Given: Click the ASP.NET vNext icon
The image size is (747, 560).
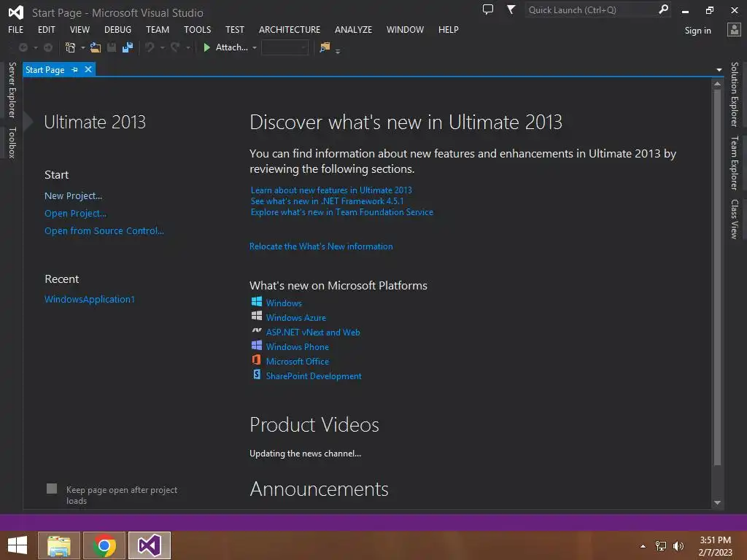Looking at the screenshot, I should pos(257,330).
